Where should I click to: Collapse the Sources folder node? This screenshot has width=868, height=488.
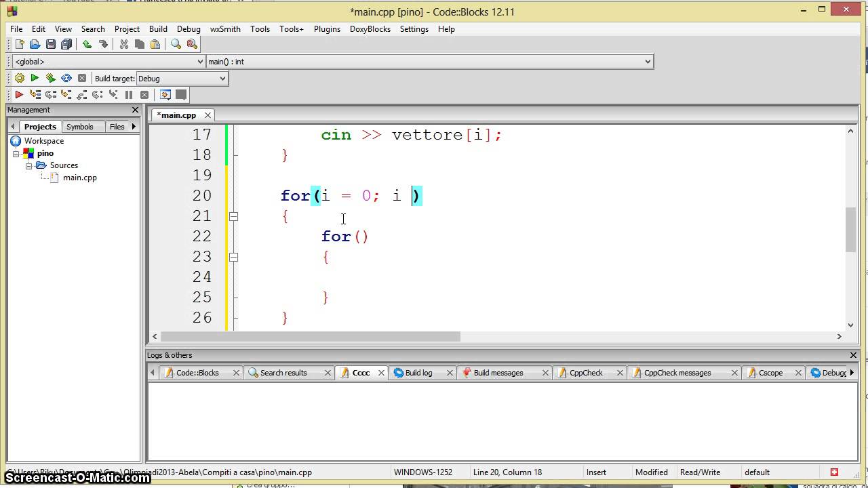[x=29, y=166]
